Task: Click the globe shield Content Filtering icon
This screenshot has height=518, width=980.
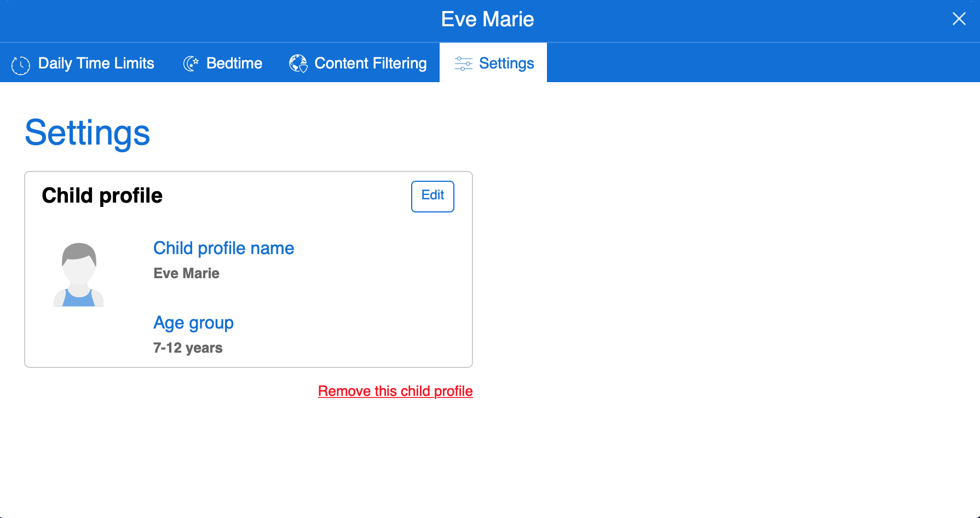Action: click(298, 64)
